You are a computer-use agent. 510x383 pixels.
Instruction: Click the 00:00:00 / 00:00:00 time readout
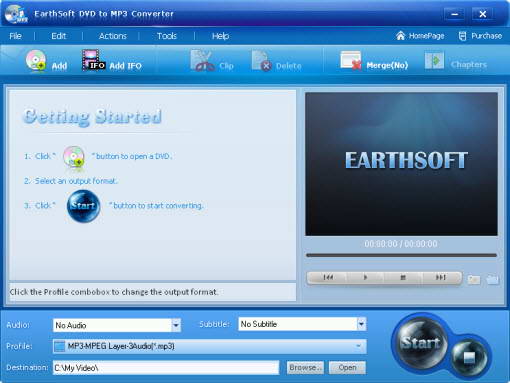(401, 244)
